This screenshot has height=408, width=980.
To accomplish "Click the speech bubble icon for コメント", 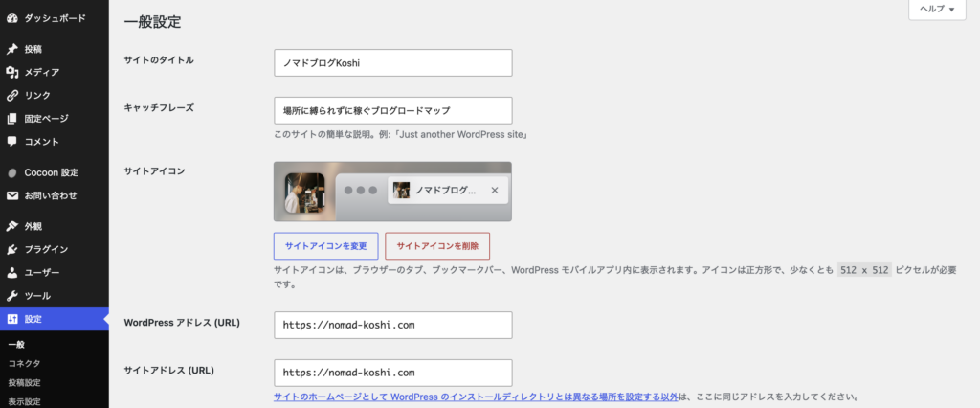I will [x=11, y=142].
